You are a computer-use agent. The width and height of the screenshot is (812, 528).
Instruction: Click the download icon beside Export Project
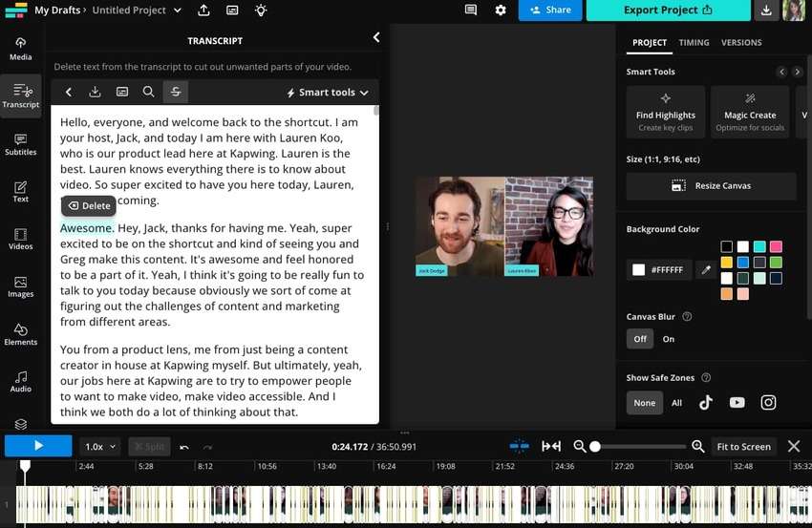click(766, 11)
